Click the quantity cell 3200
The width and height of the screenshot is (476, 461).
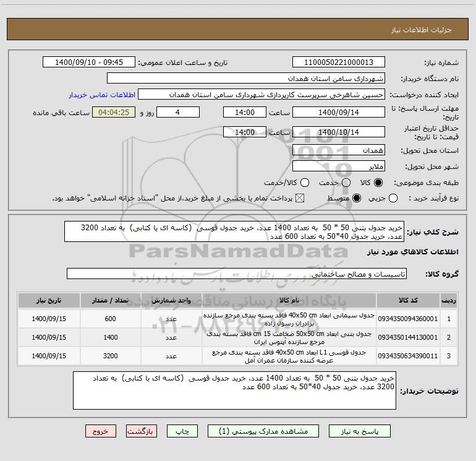tap(111, 356)
